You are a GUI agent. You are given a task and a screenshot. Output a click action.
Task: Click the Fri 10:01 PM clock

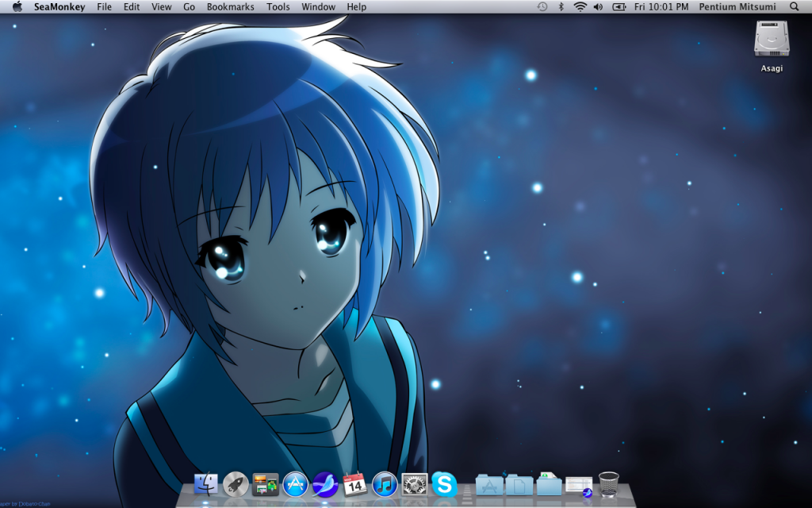point(661,6)
